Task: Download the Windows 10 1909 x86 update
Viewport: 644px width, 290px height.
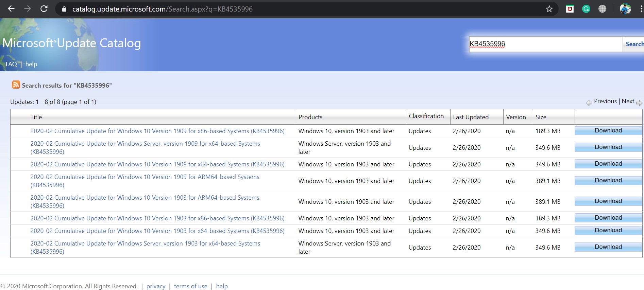Action: click(608, 130)
